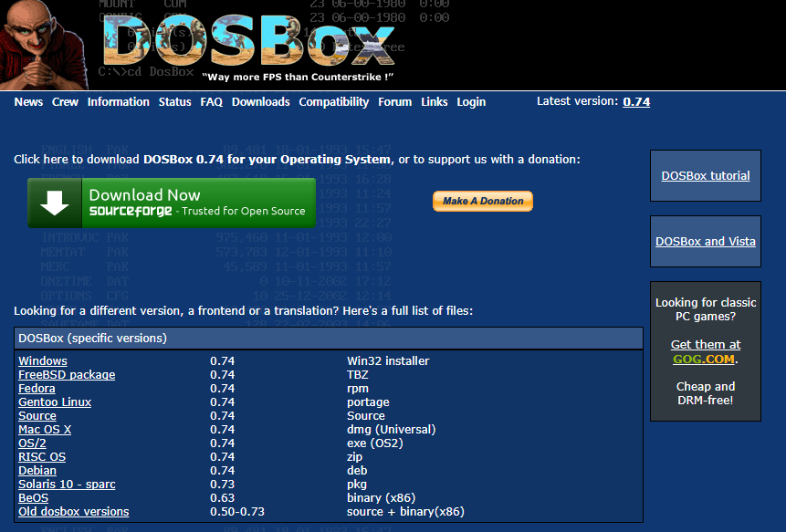Download the Source 0.74 link
Image resolution: width=786 pixels, height=532 pixels.
37,416
